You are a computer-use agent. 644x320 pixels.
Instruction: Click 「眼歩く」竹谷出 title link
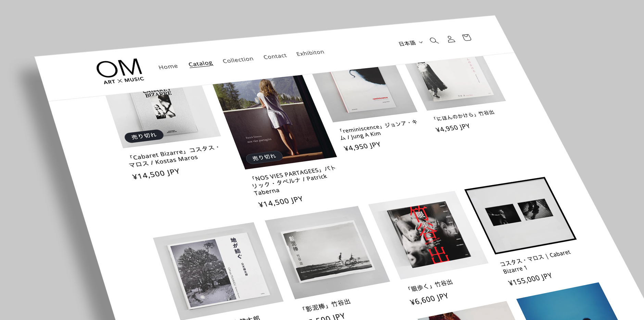(x=430, y=285)
